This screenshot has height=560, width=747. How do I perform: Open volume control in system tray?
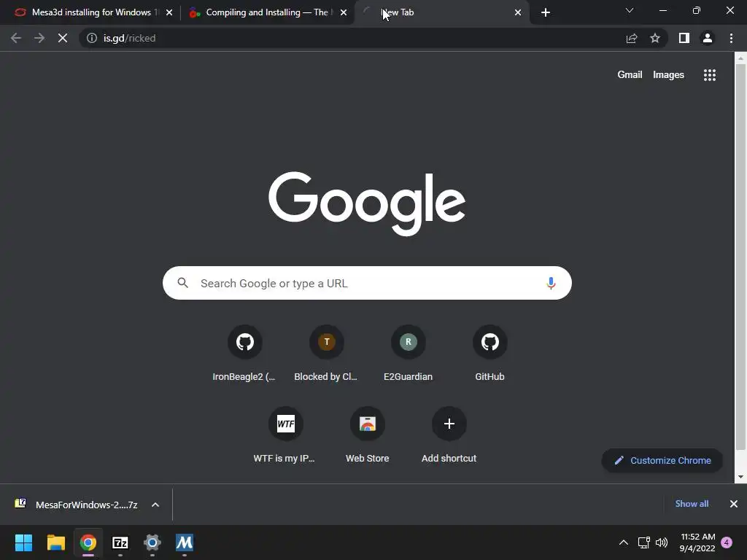(x=661, y=542)
